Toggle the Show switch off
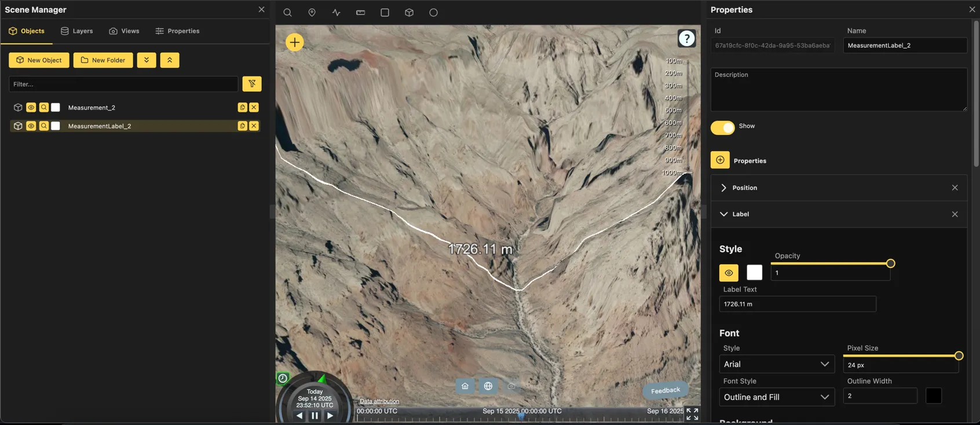This screenshot has width=980, height=425. coord(722,127)
